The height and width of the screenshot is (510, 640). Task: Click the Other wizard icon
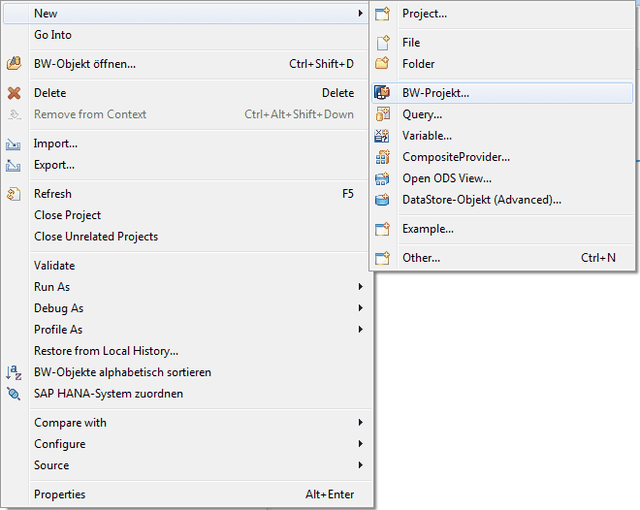pos(382,258)
